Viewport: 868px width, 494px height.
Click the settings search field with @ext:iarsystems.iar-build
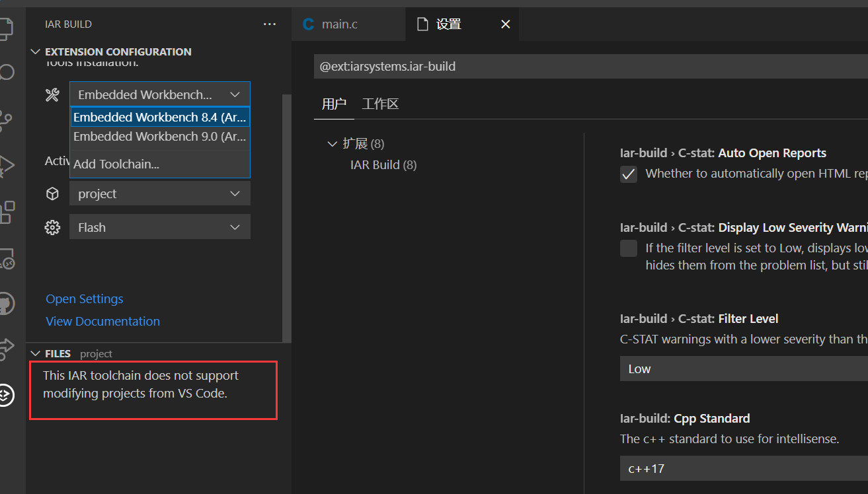[x=591, y=66]
